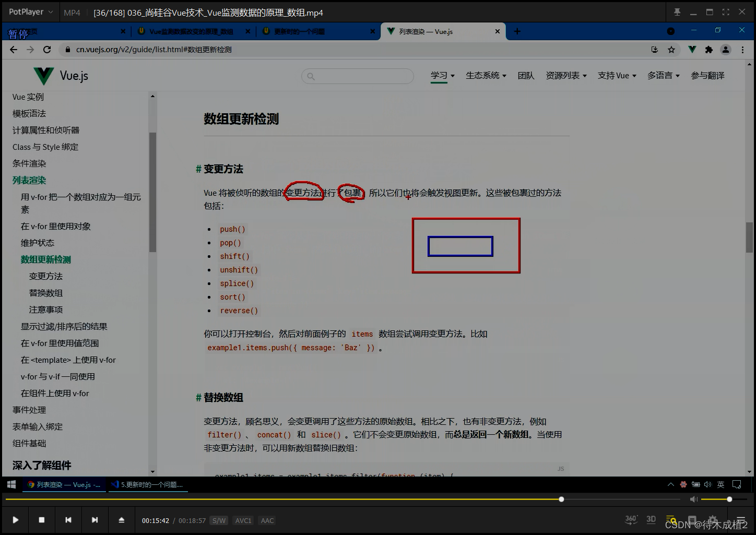Pin PotPlayer window on top
The height and width of the screenshot is (535, 756).
[x=677, y=12]
